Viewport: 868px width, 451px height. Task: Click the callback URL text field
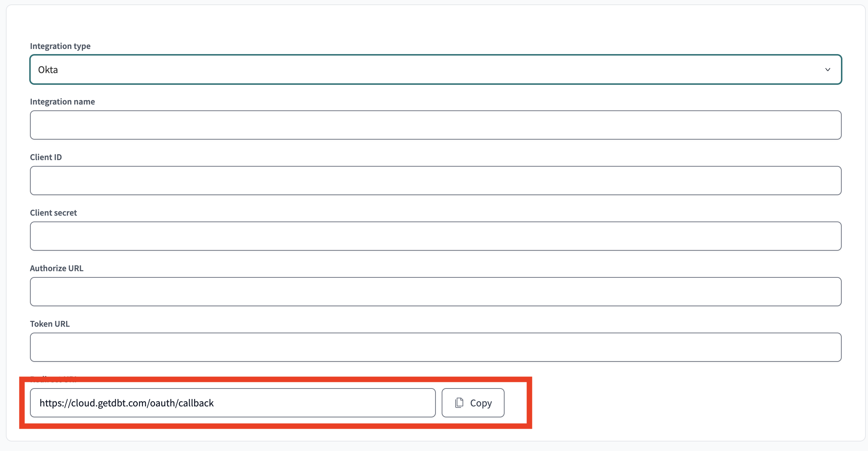[x=233, y=402]
